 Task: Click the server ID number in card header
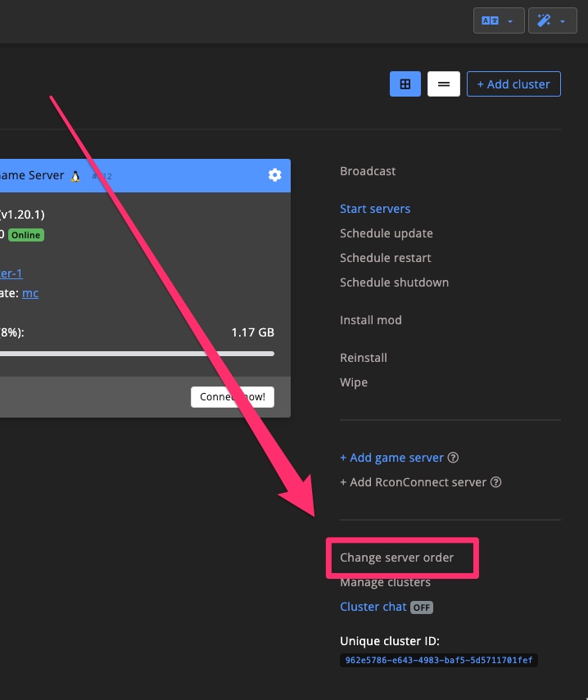point(102,176)
